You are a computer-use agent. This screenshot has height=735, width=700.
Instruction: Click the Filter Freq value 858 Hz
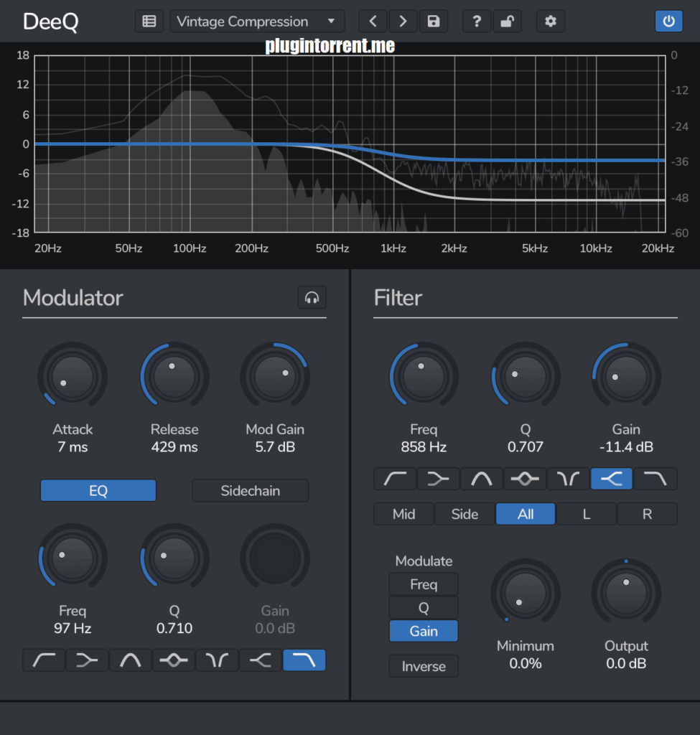[x=424, y=446]
